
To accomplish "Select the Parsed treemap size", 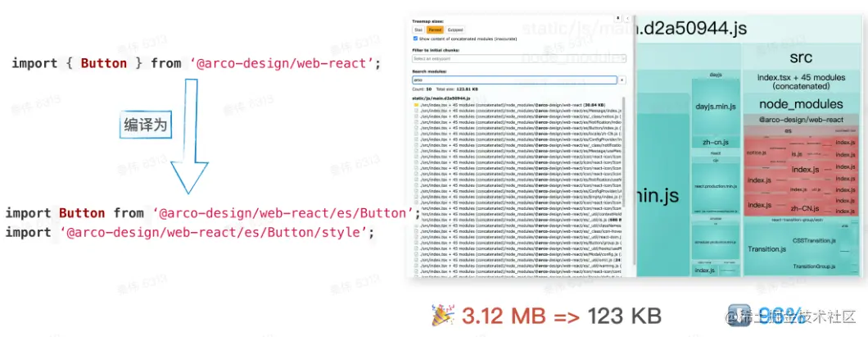I will 435,30.
